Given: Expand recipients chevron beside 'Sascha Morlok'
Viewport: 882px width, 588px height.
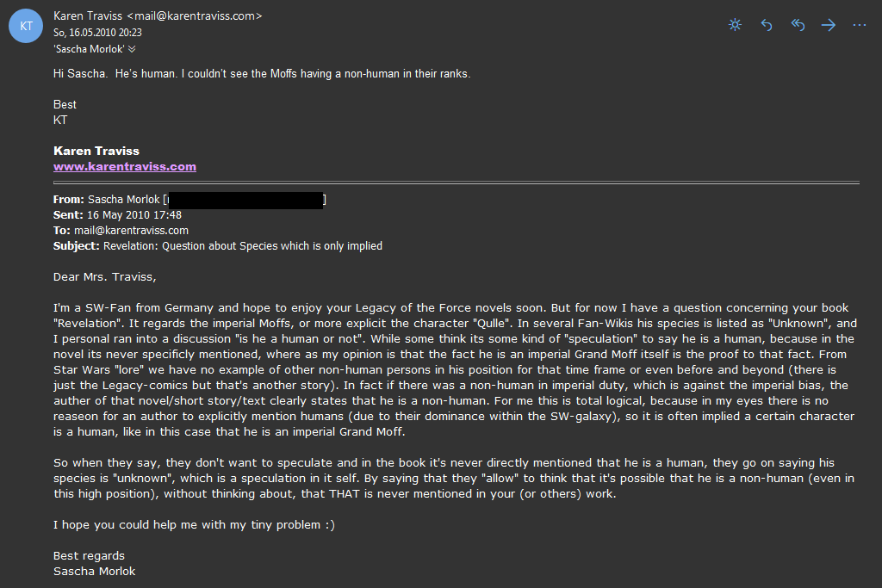Looking at the screenshot, I should click(x=132, y=49).
